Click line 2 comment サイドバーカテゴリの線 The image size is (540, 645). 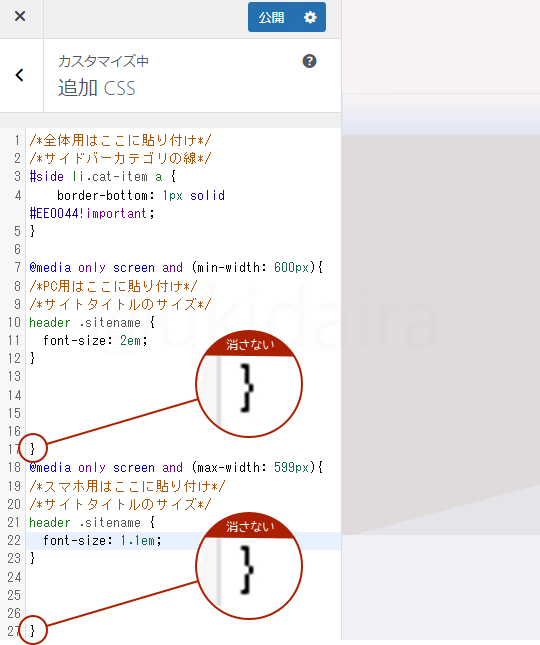pos(120,158)
